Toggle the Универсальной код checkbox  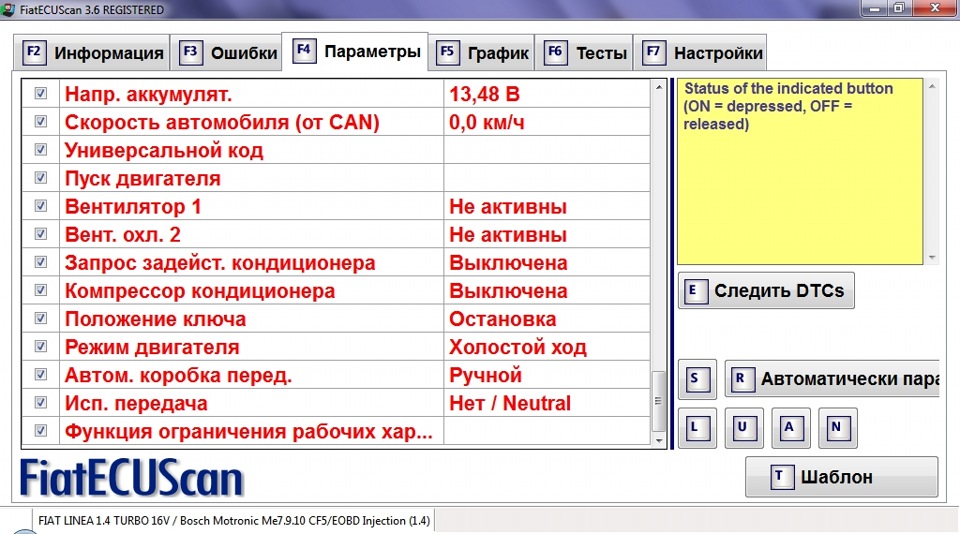click(x=40, y=149)
